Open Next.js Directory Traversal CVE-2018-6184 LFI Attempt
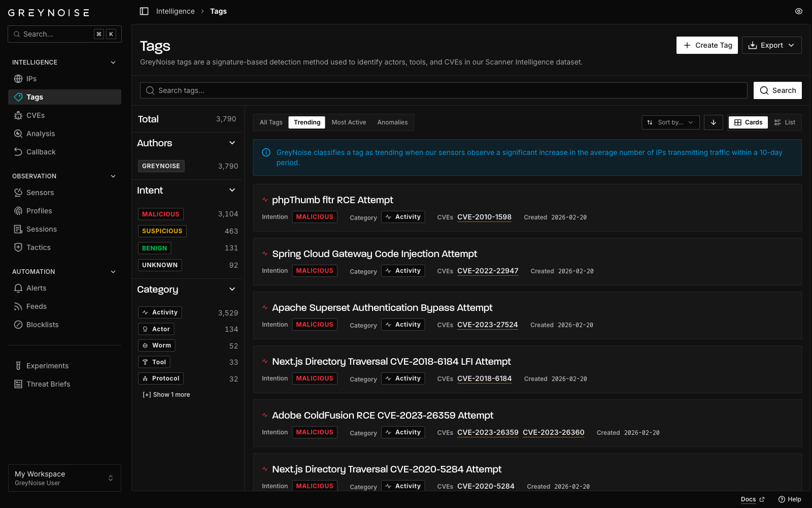 click(x=391, y=361)
